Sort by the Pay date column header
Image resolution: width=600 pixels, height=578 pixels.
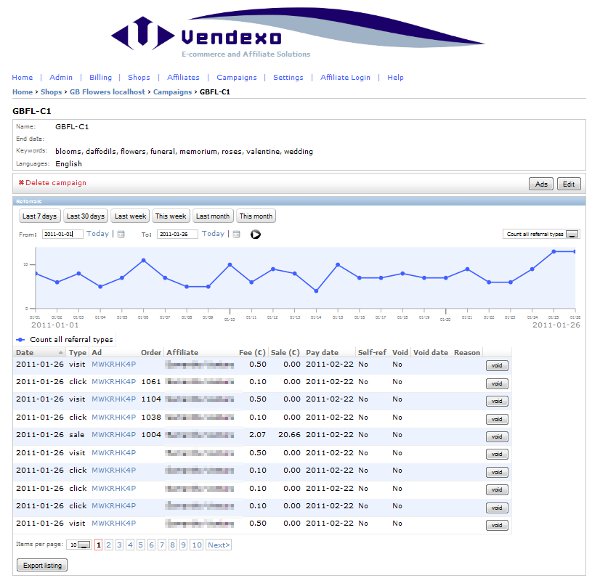point(322,352)
